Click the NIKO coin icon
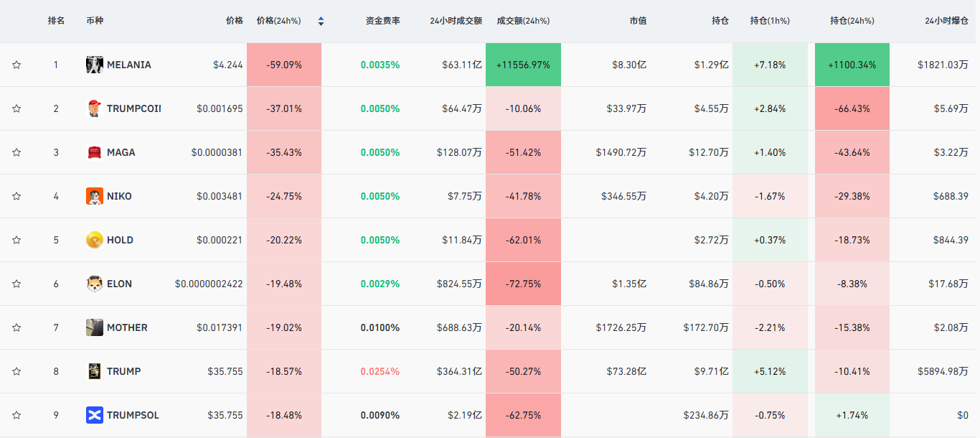Viewport: 980px width, 438px height. 94,196
